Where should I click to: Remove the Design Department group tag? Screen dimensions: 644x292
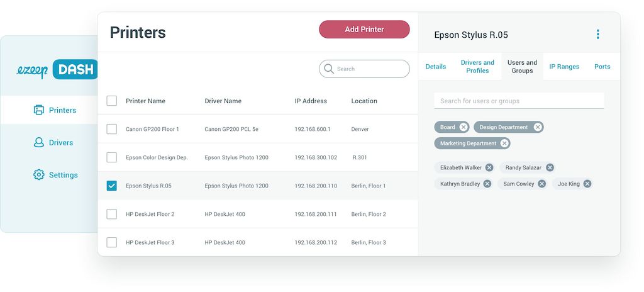tap(537, 127)
